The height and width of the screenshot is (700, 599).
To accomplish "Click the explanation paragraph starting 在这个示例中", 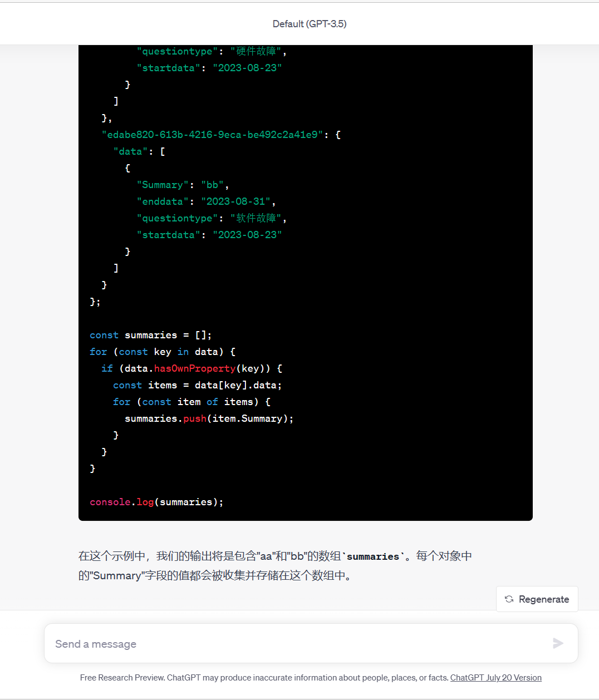I will click(276, 566).
